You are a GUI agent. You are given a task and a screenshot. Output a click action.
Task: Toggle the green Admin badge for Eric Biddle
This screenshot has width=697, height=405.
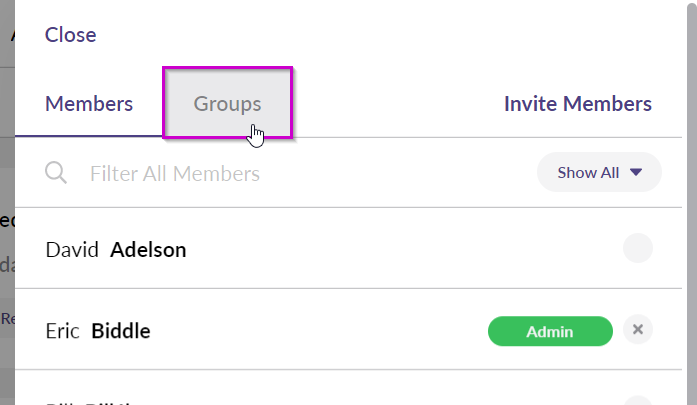point(550,331)
